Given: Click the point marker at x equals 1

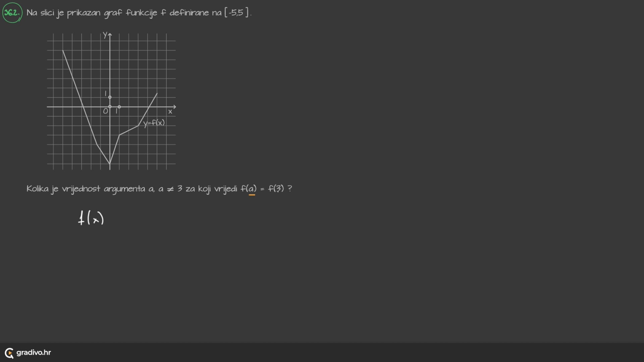Looking at the screenshot, I should pyautogui.click(x=119, y=107).
